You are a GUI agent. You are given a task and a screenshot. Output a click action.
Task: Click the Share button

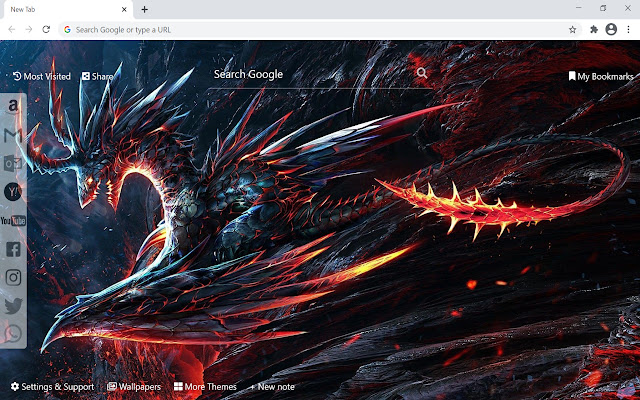[x=98, y=76]
